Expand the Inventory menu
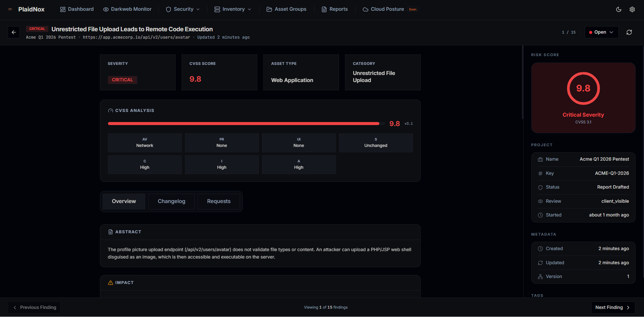This screenshot has height=317, width=644. coord(233,9)
